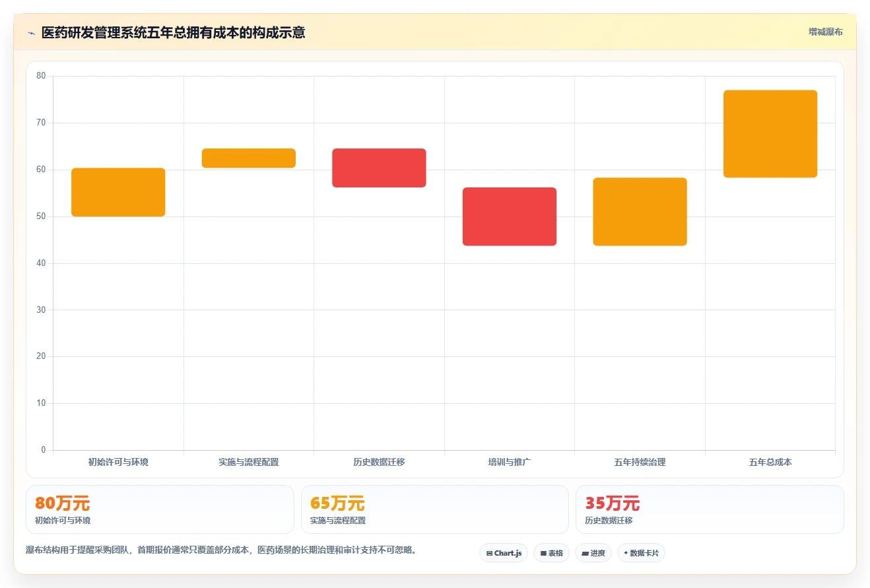870x588 pixels.
Task: Click the y-axis value 20
Action: point(41,356)
